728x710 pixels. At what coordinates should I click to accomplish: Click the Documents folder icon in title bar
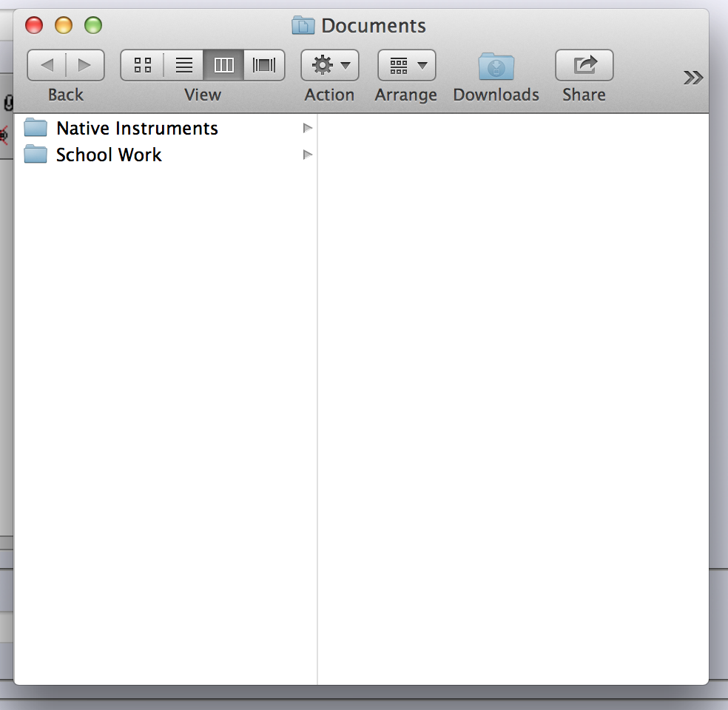(303, 25)
